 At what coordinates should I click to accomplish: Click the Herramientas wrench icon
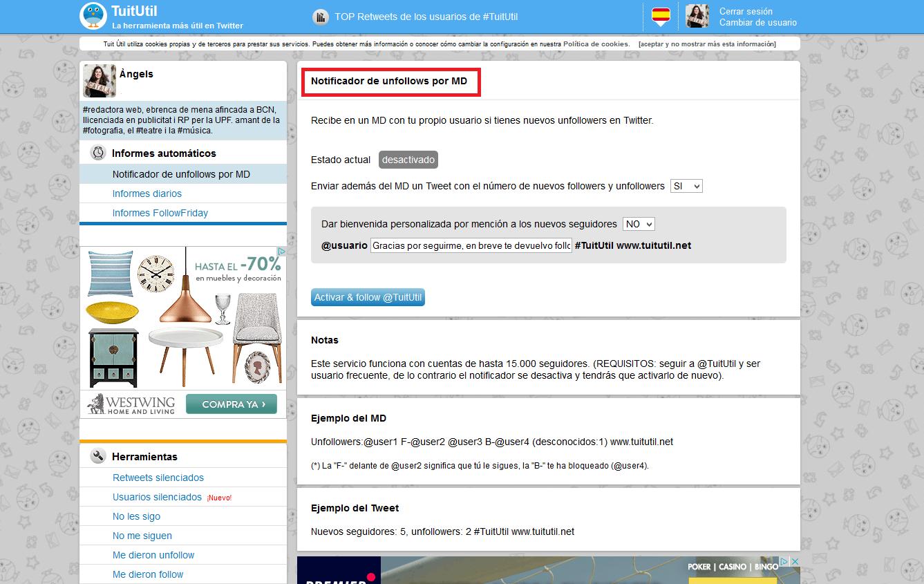pos(98,457)
